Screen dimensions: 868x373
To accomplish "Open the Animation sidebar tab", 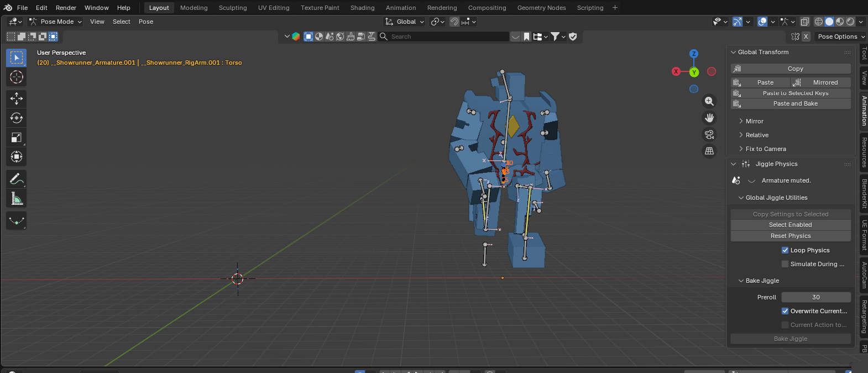I will point(864,111).
